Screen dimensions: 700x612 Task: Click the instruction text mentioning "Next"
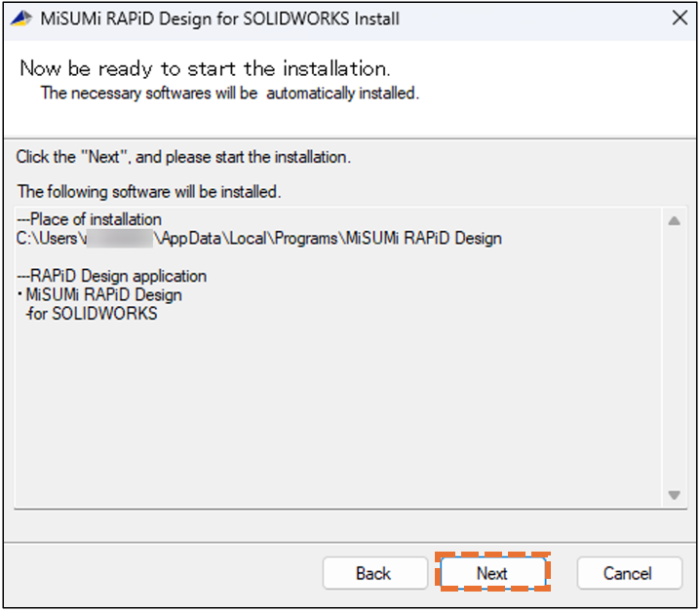pyautogui.click(x=183, y=157)
